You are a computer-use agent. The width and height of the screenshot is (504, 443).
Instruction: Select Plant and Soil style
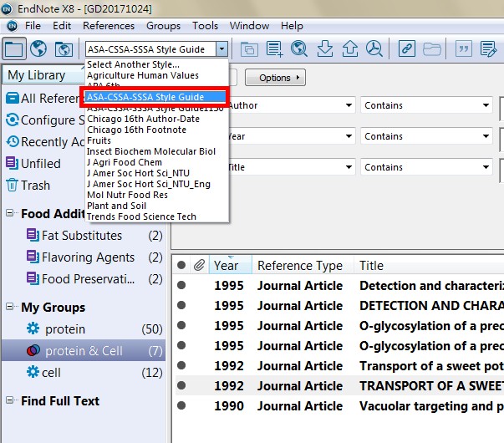[x=157, y=206]
